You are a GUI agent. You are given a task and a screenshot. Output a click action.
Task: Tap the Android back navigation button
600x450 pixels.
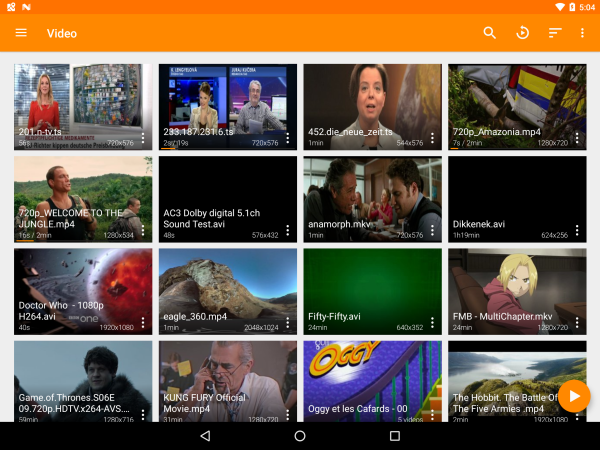tap(205, 435)
